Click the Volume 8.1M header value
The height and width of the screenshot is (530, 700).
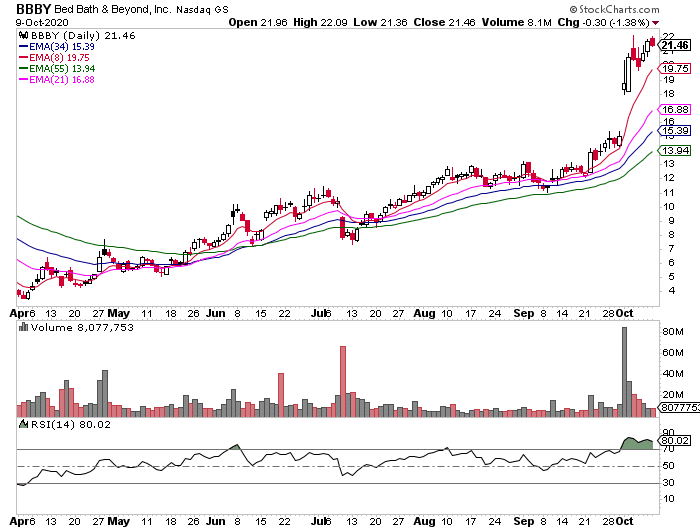click(x=517, y=22)
